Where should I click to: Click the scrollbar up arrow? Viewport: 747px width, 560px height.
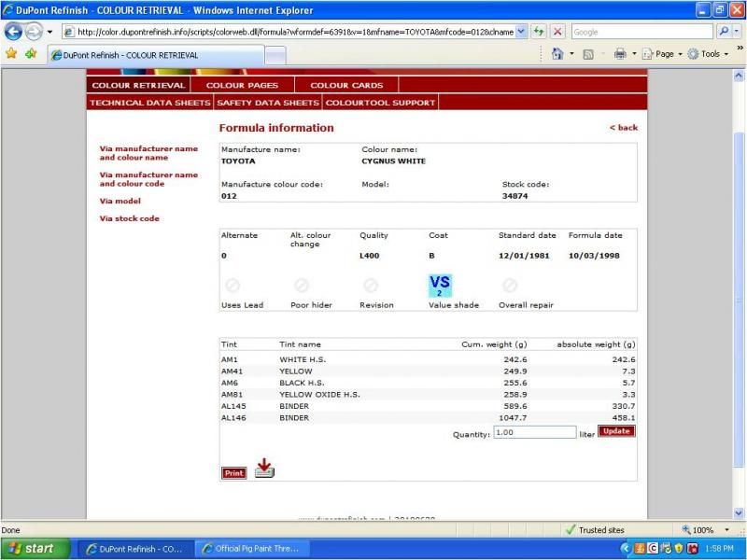click(739, 76)
